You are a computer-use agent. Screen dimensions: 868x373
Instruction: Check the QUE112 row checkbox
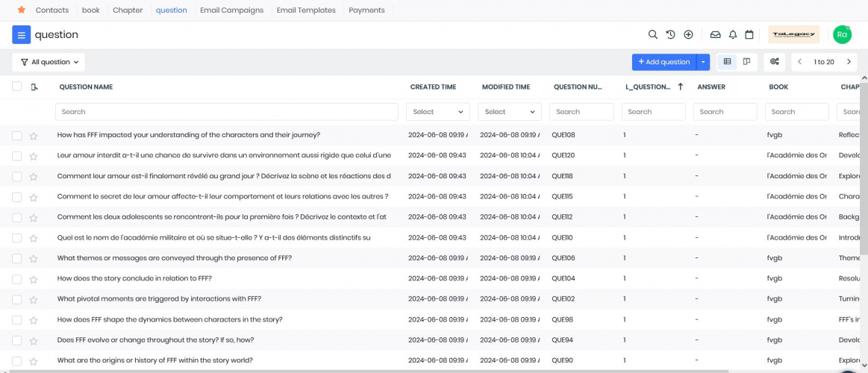(16, 218)
